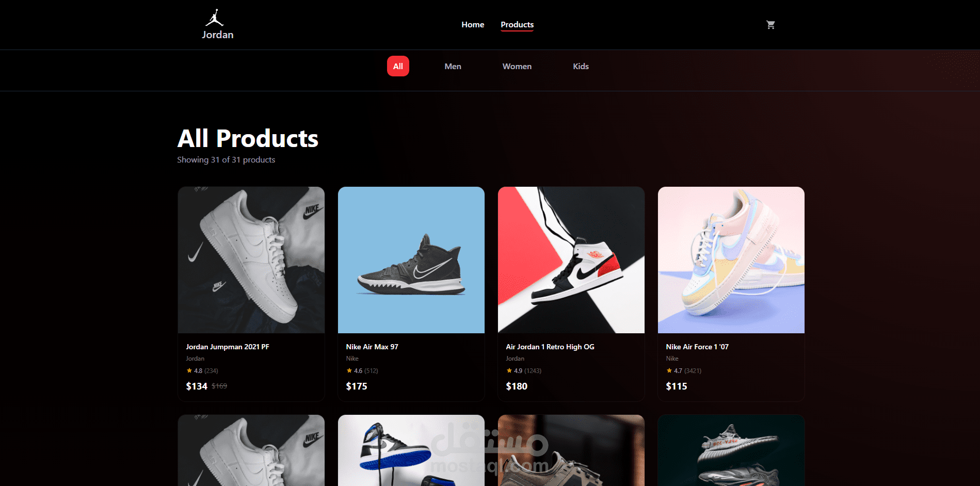
Task: Show Kids category products
Action: tap(581, 66)
